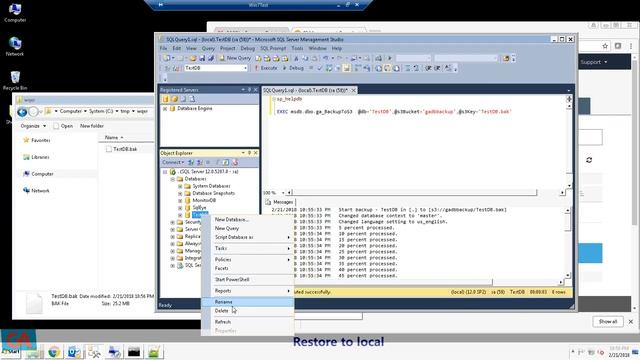Close the SQLQuery1.sql tab

(x=353, y=90)
